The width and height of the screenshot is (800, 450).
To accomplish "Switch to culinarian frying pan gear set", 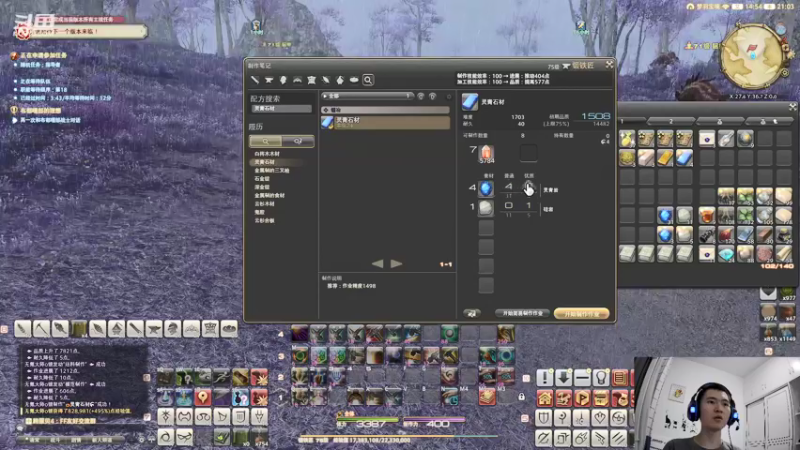I will pyautogui.click(x=229, y=330).
